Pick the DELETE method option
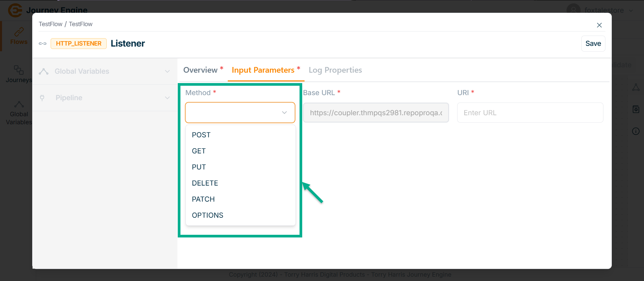The height and width of the screenshot is (281, 644). pos(205,183)
